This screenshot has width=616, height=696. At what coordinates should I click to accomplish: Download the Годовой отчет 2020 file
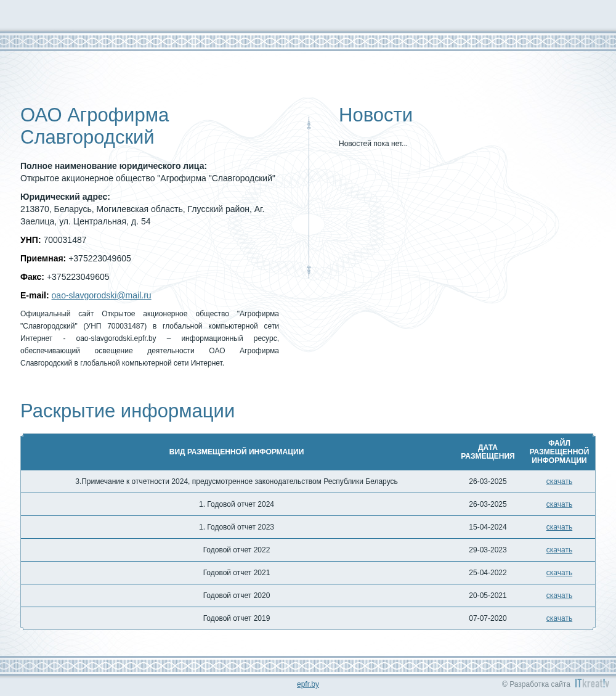559,596
